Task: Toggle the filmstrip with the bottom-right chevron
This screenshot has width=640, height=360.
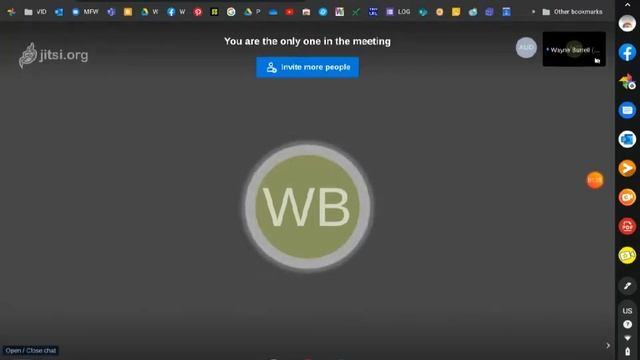Action: pyautogui.click(x=608, y=345)
